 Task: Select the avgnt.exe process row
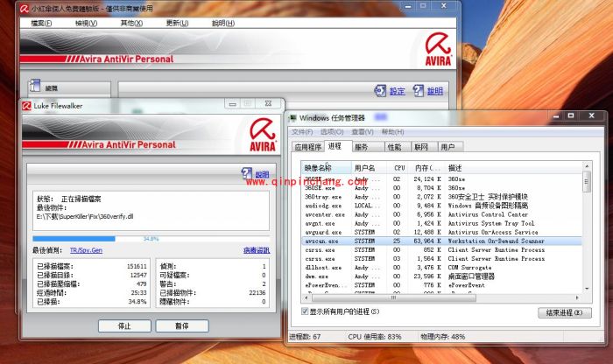(x=441, y=223)
